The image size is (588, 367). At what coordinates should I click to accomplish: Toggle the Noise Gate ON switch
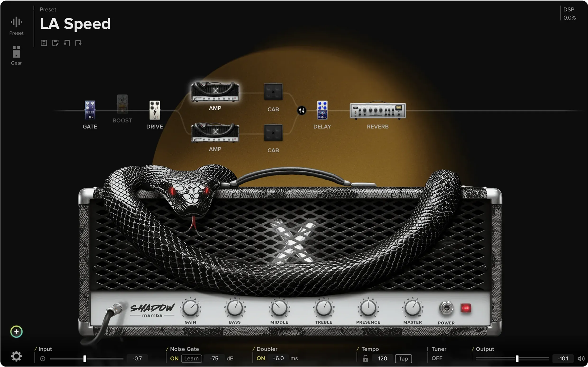(174, 358)
